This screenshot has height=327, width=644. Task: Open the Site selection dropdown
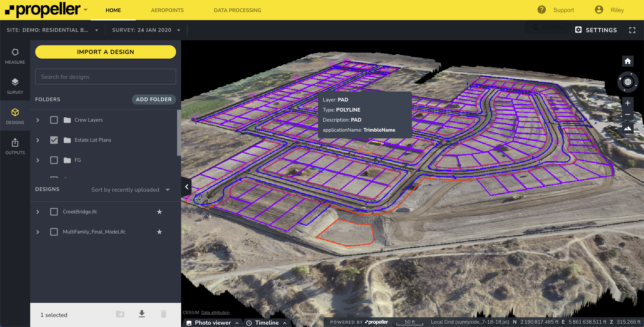point(53,30)
